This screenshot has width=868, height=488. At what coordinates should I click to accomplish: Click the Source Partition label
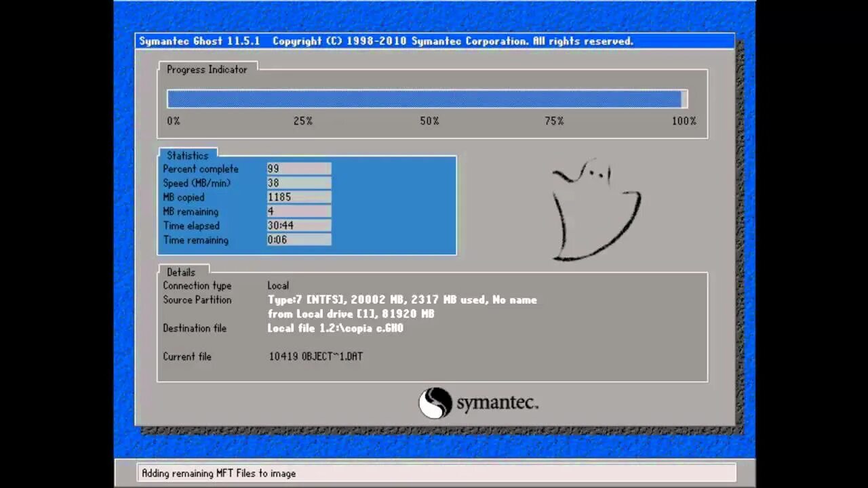click(197, 300)
